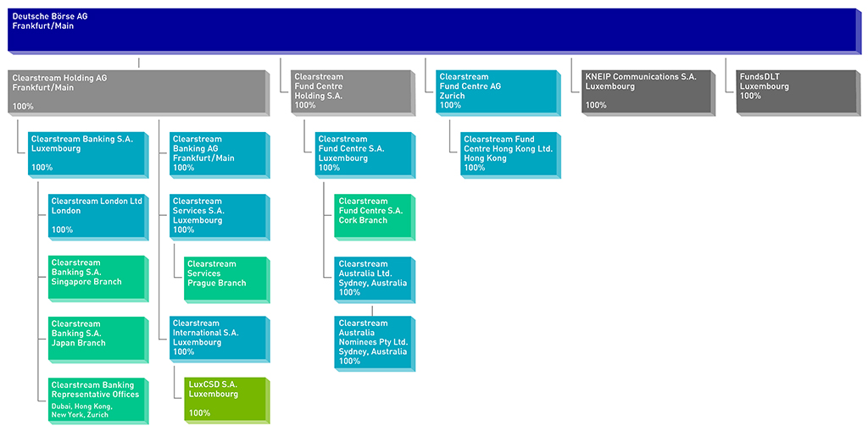868x431 pixels.
Task: Click the Clearstream Services S.A. Luxembourg box
Action: 220,216
